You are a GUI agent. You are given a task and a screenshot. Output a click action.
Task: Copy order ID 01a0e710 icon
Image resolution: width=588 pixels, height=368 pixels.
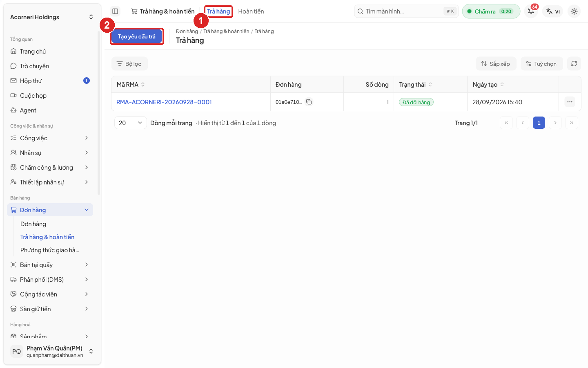pos(309,102)
